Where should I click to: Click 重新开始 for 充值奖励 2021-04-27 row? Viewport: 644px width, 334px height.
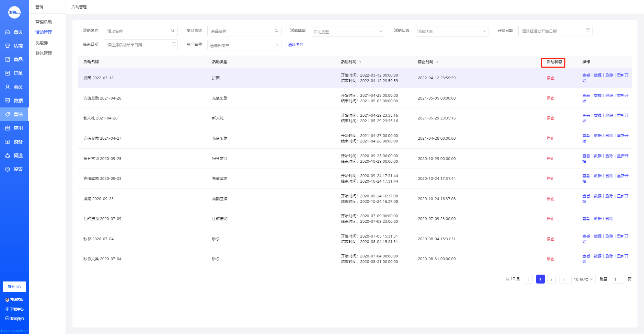click(x=623, y=136)
